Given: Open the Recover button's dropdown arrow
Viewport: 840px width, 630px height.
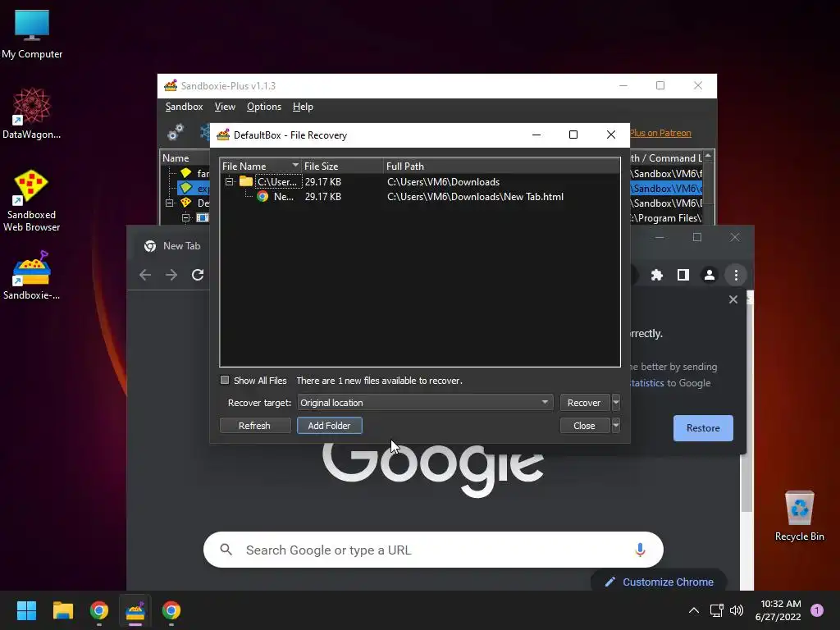Looking at the screenshot, I should (x=616, y=402).
